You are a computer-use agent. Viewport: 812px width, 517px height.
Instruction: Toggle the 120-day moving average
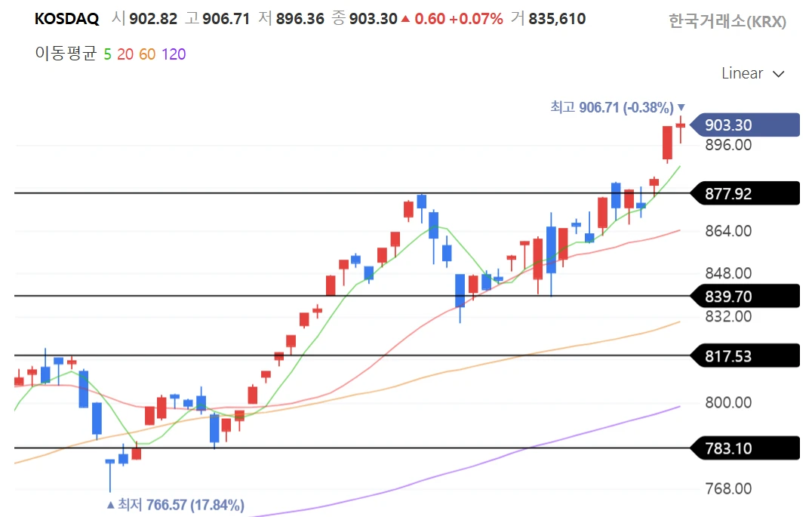174,54
